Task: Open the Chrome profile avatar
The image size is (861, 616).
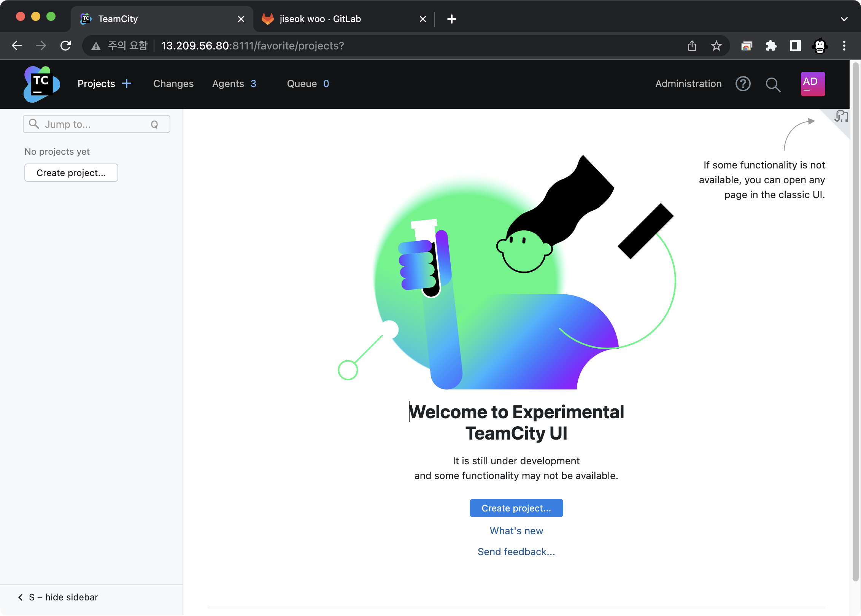Action: pos(820,46)
